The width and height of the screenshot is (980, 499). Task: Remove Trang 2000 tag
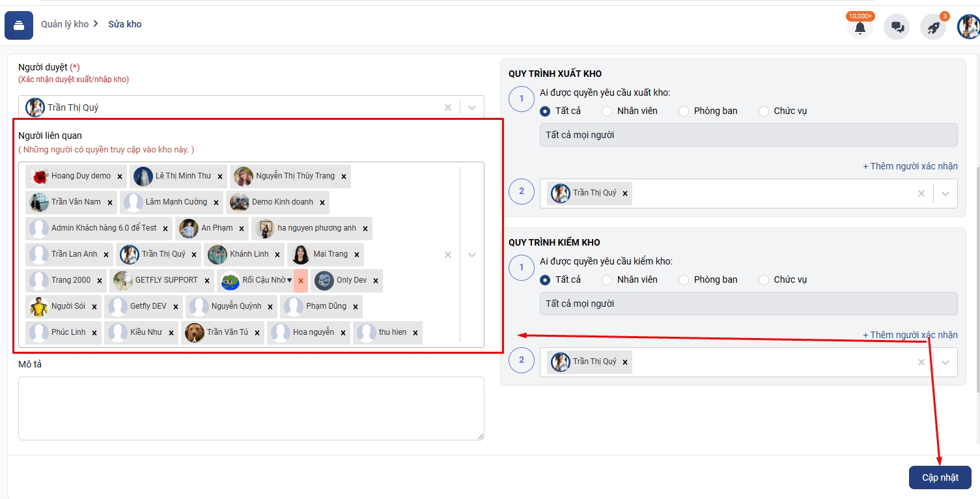pos(100,281)
